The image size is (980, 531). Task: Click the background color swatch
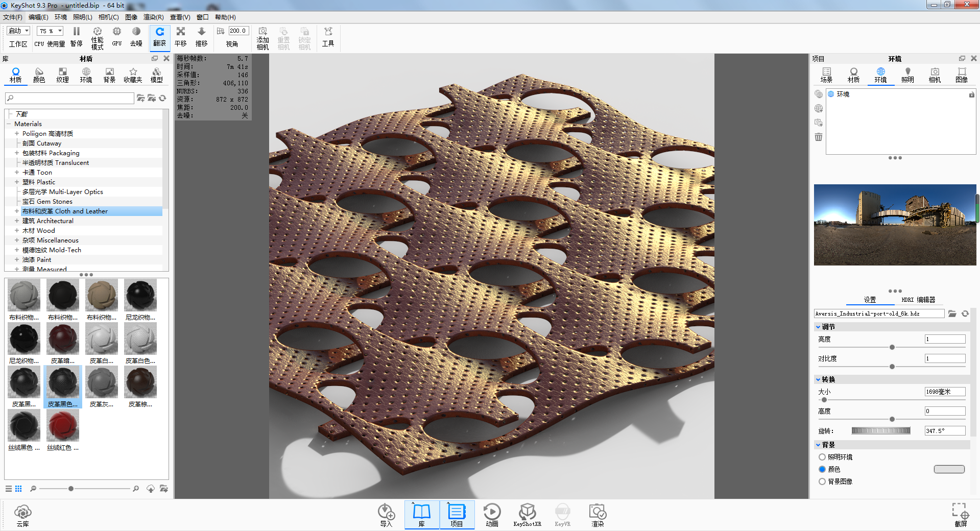tap(949, 469)
